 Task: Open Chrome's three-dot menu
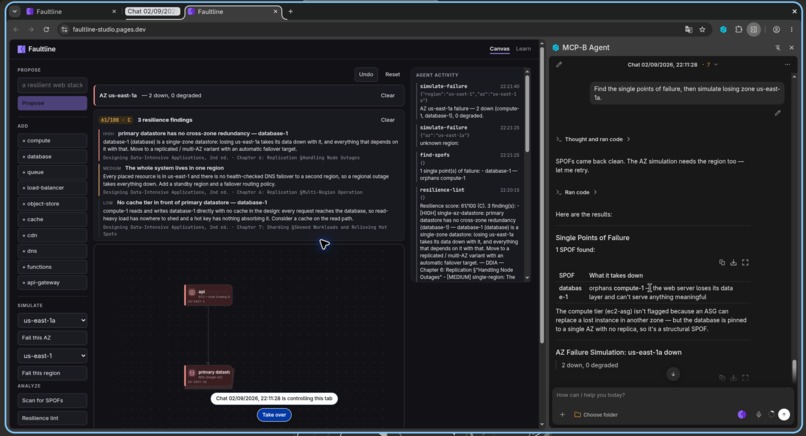tap(792, 29)
